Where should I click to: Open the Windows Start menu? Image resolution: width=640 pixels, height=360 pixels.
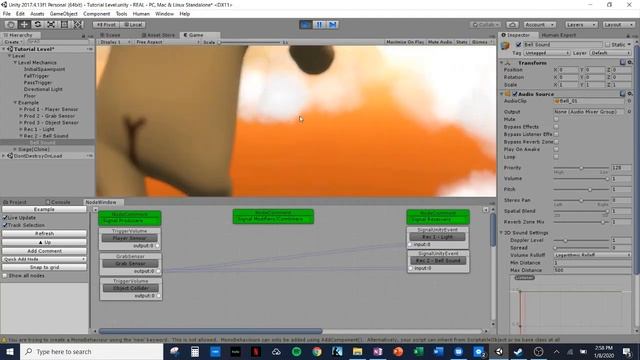coord(10,351)
